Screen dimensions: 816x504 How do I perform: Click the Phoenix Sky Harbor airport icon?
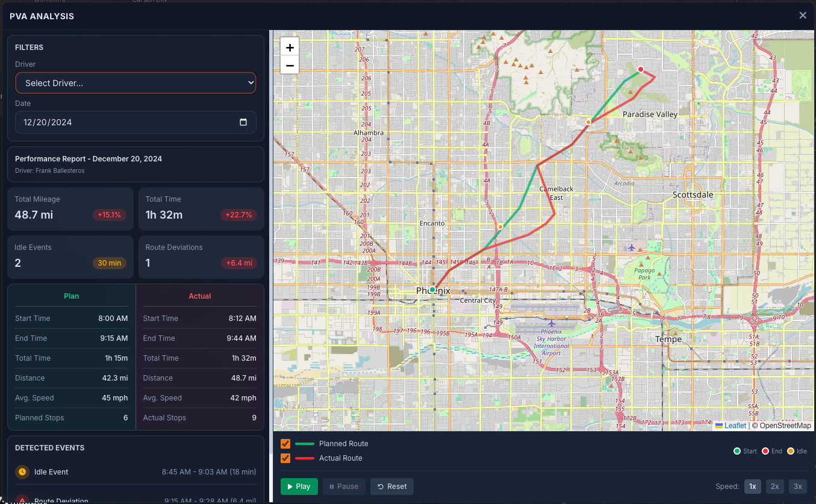552,323
